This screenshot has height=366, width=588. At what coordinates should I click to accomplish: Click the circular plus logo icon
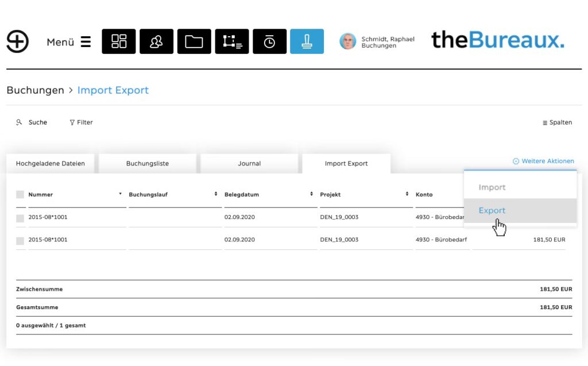pos(18,41)
